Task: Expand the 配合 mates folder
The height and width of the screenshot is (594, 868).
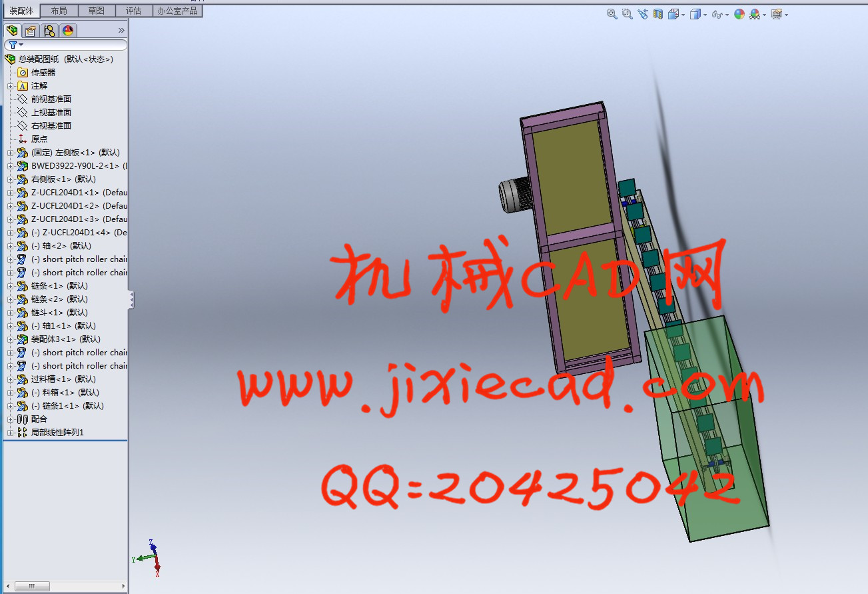Action: click(x=10, y=419)
